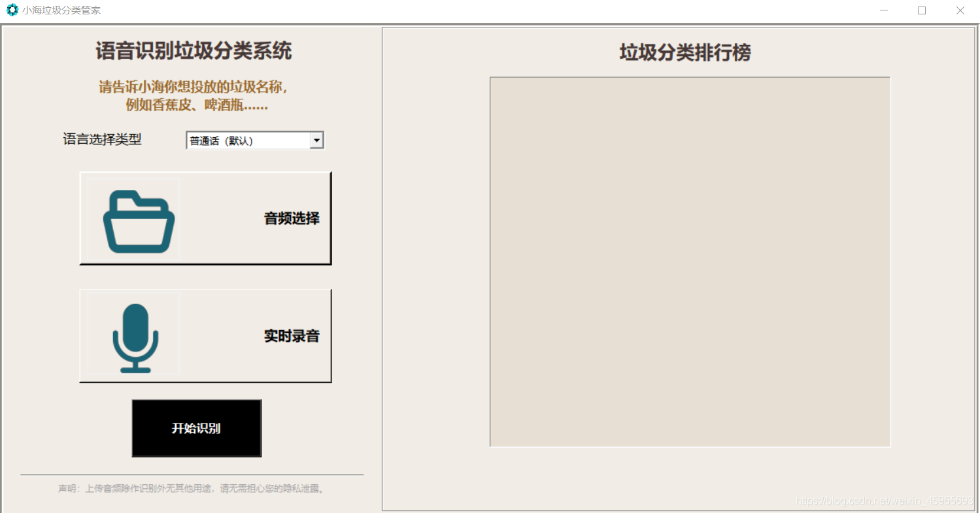Click the microphone icon for live recording
The image size is (980, 513).
click(x=135, y=338)
